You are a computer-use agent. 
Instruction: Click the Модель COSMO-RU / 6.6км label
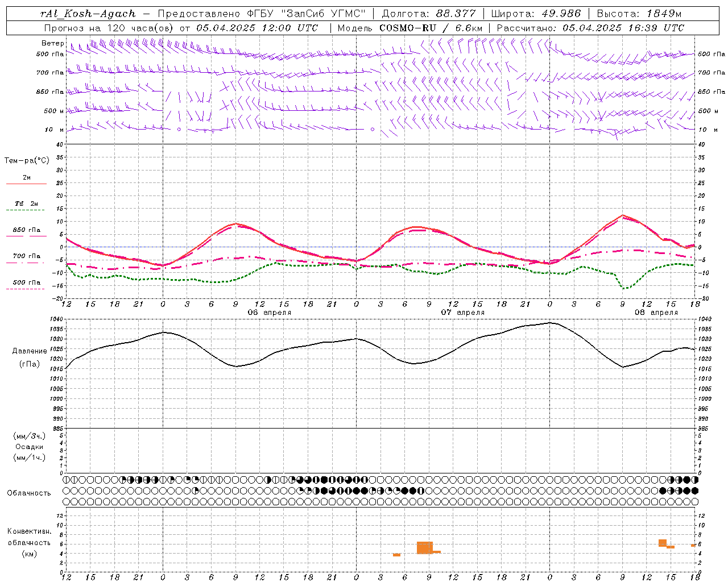point(410,28)
